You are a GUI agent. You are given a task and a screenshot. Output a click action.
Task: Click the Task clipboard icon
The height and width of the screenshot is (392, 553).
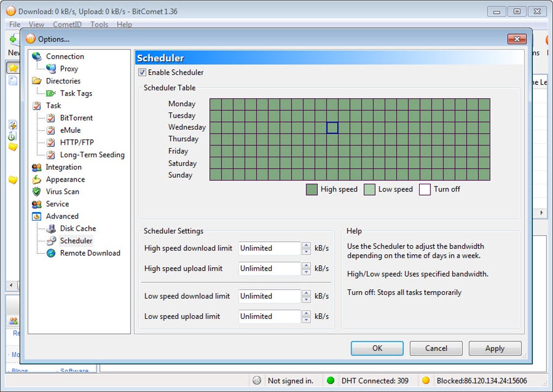coord(37,106)
